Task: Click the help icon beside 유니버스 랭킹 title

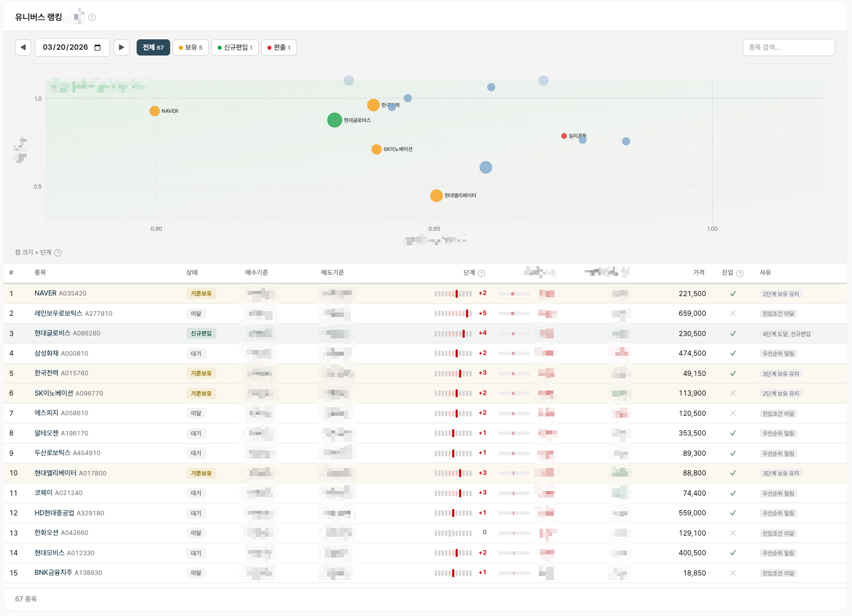Action: [92, 17]
